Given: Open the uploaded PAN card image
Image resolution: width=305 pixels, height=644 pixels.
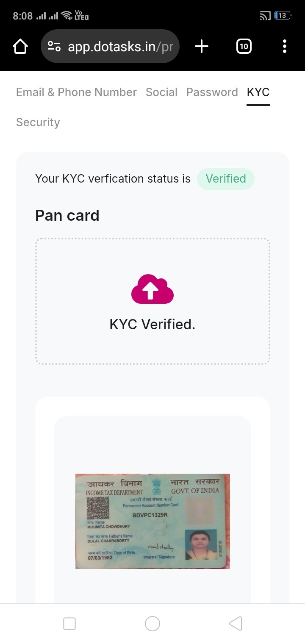Looking at the screenshot, I should (152, 521).
